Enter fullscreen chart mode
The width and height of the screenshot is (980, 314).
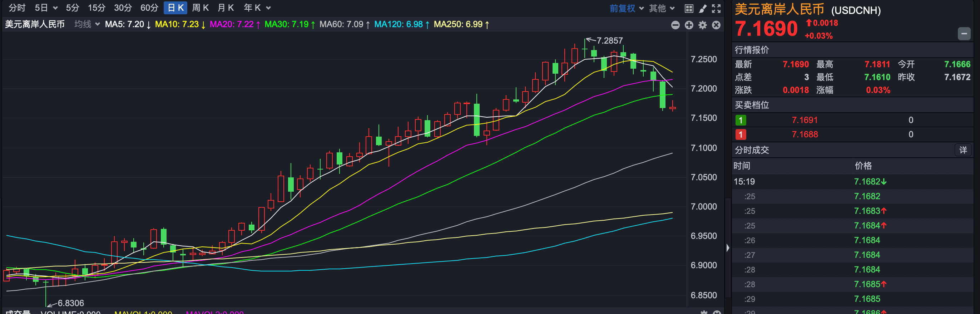click(x=716, y=8)
